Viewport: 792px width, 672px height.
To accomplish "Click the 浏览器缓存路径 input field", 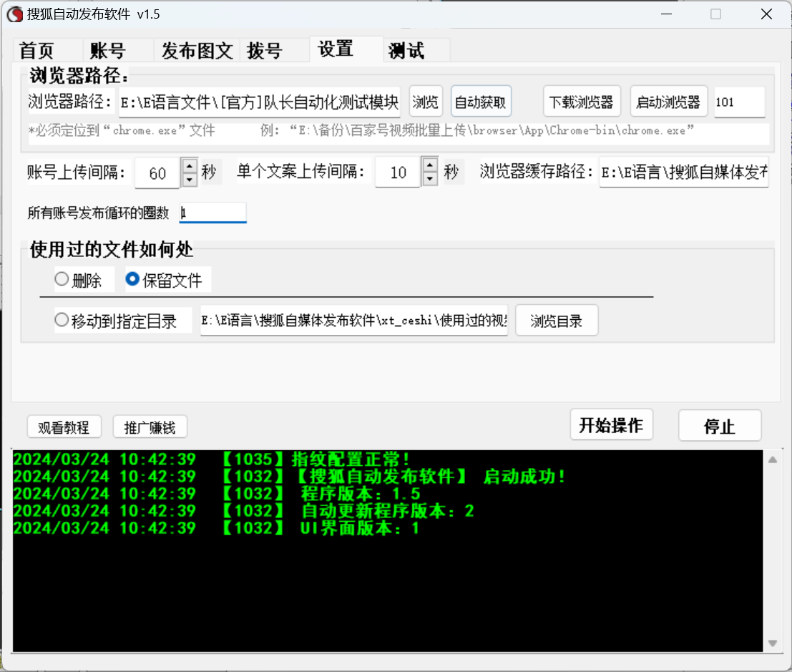I will [683, 172].
